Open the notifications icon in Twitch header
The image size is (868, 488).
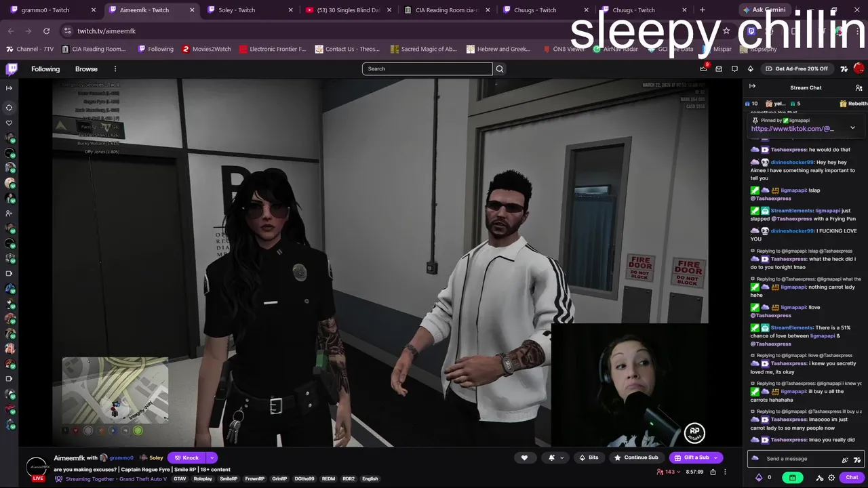pyautogui.click(x=734, y=68)
